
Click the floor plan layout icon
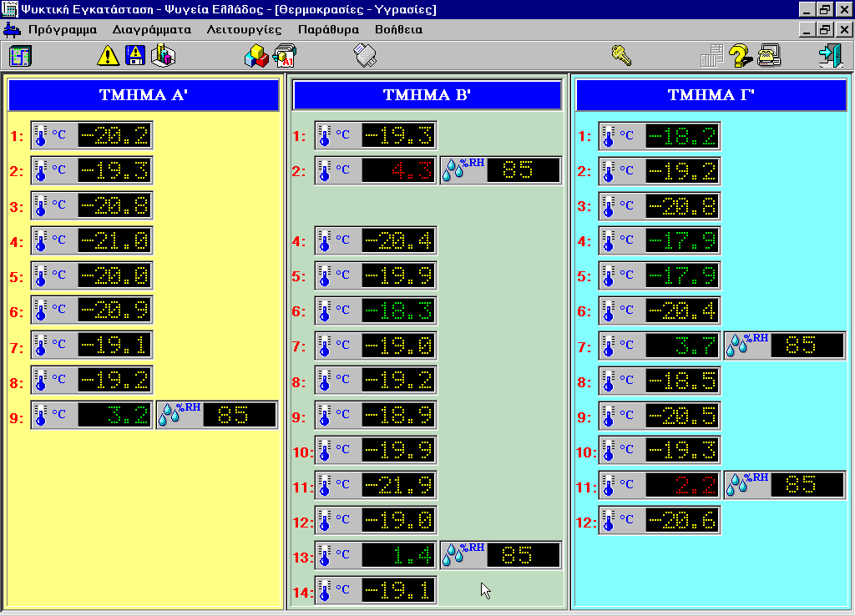19,56
